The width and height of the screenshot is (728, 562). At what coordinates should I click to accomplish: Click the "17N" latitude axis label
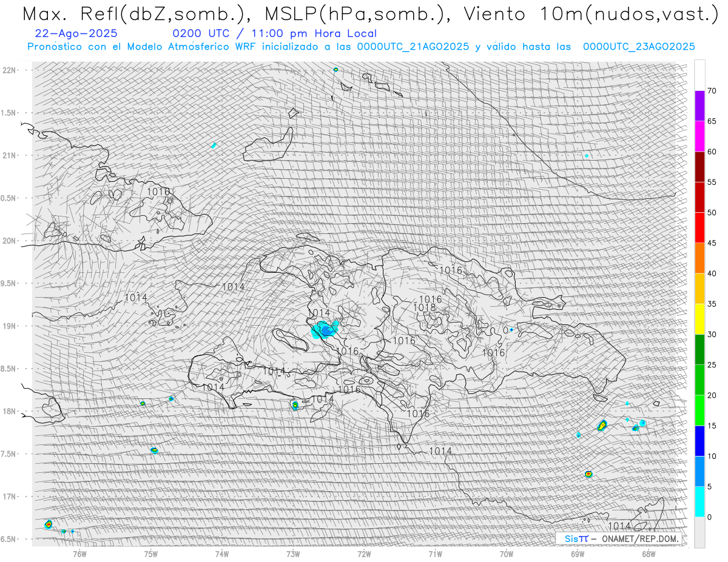click(x=8, y=497)
